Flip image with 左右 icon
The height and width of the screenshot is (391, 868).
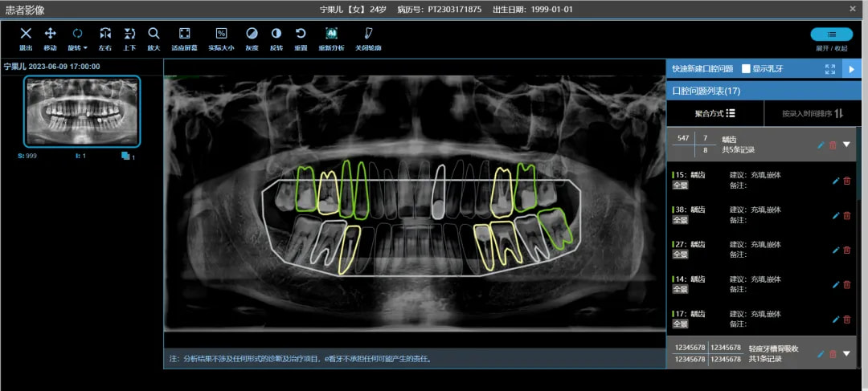tap(105, 39)
